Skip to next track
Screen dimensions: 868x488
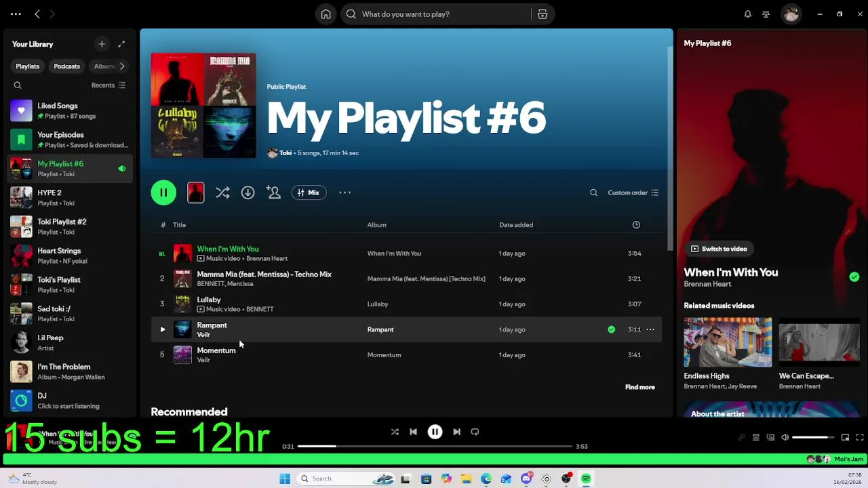pos(456,432)
